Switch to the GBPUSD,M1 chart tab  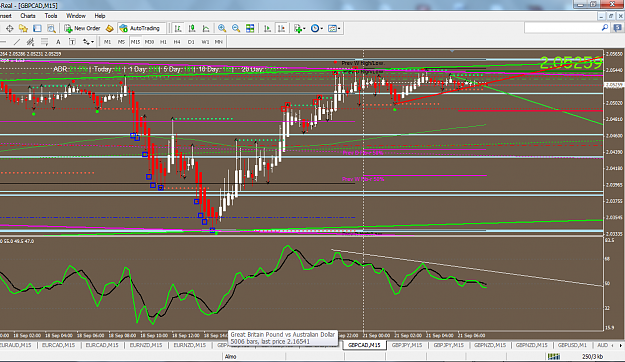click(x=572, y=345)
